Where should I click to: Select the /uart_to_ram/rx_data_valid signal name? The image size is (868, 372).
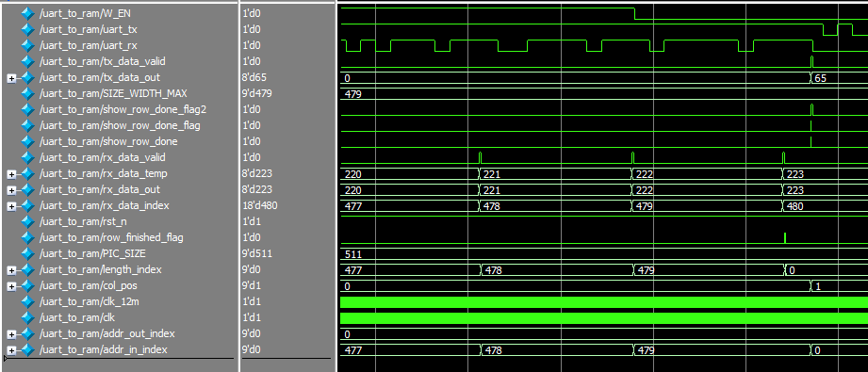pos(103,157)
